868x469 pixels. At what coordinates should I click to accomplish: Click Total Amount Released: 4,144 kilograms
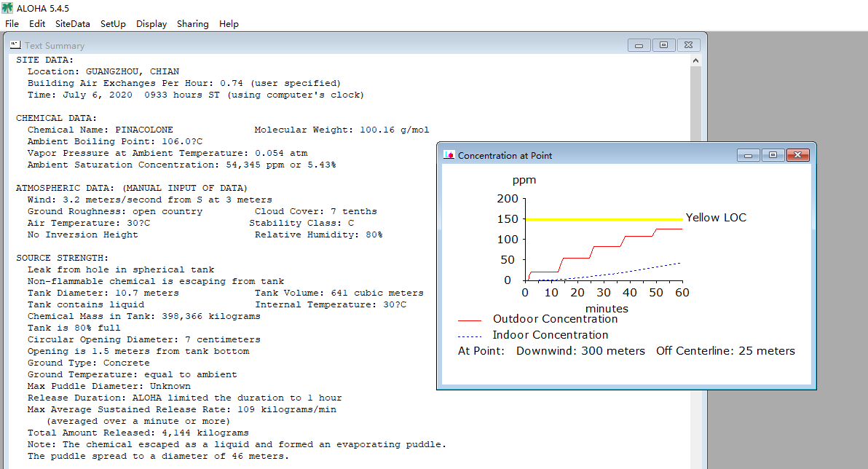138,433
